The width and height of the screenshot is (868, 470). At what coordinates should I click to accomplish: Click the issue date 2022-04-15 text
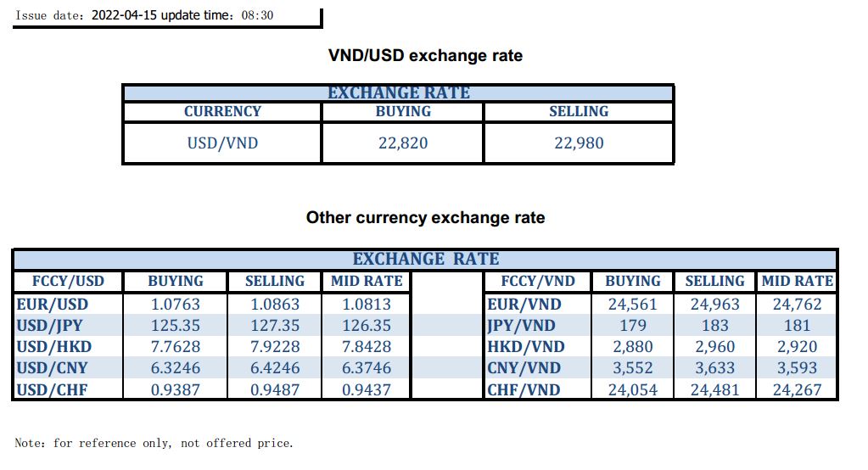click(124, 15)
